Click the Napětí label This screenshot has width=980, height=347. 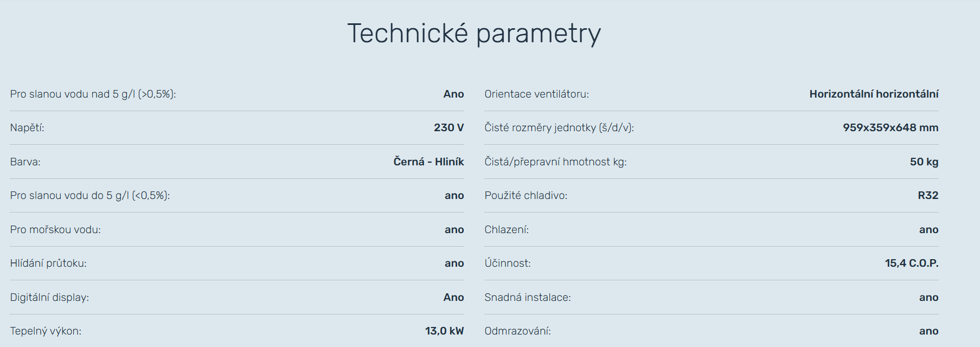[27, 128]
